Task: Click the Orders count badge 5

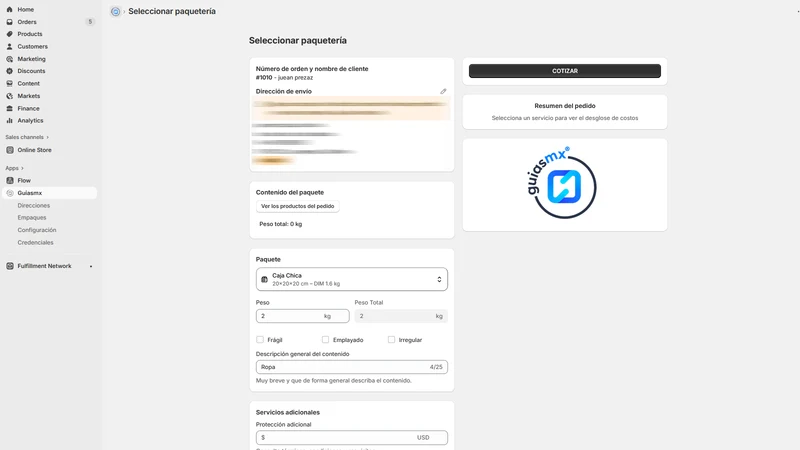Action: [90, 22]
